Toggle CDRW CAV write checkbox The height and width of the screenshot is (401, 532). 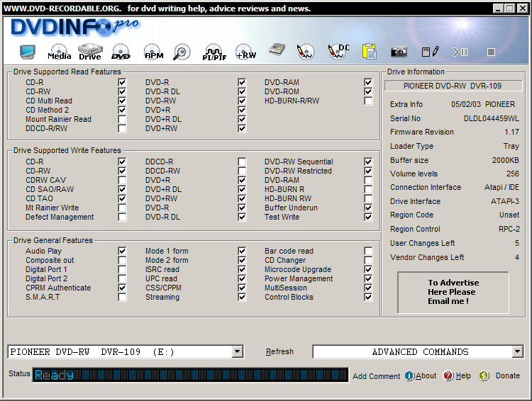pos(122,180)
